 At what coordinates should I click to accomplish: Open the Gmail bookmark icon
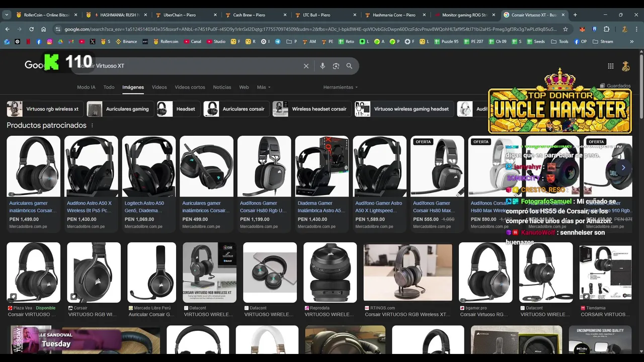(x=71, y=42)
